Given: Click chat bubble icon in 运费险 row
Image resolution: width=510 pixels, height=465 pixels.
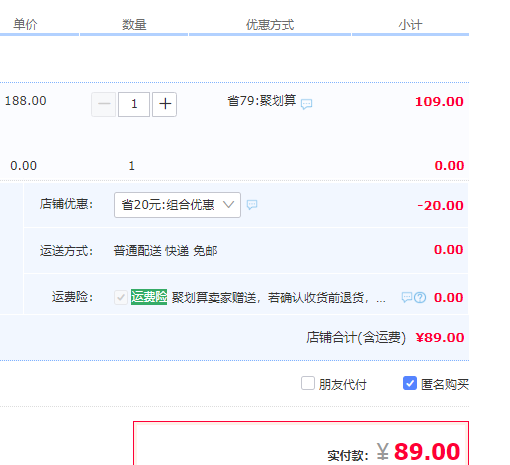Looking at the screenshot, I should pos(407,297).
